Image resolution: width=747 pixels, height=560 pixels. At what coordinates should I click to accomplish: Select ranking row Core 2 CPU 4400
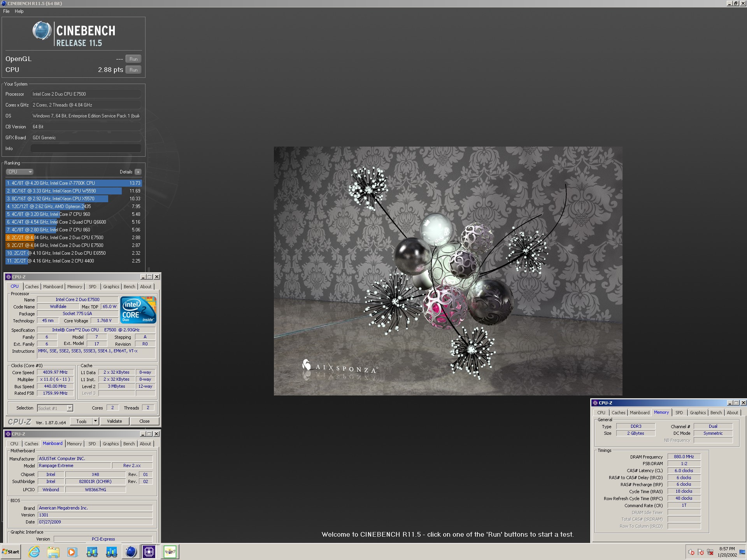pyautogui.click(x=74, y=261)
